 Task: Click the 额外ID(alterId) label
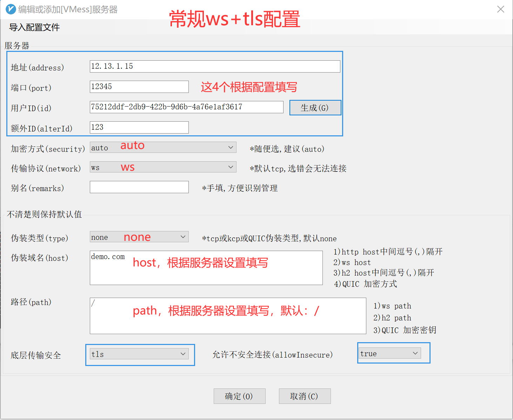[42, 128]
